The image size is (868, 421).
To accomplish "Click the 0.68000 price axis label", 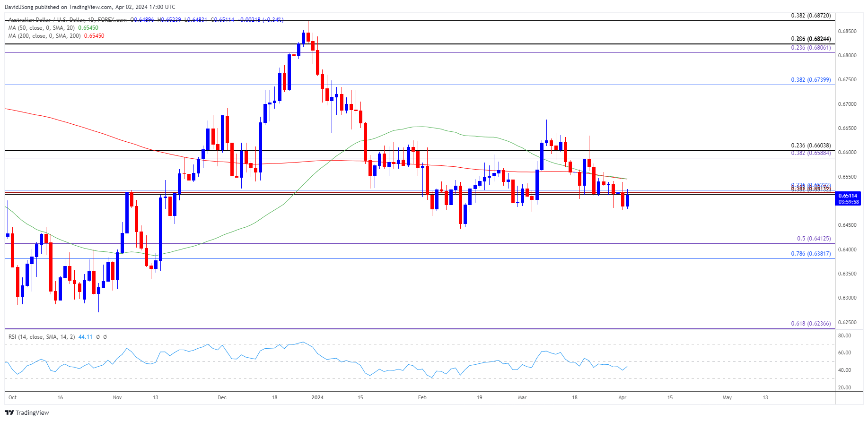I will tap(847, 55).
